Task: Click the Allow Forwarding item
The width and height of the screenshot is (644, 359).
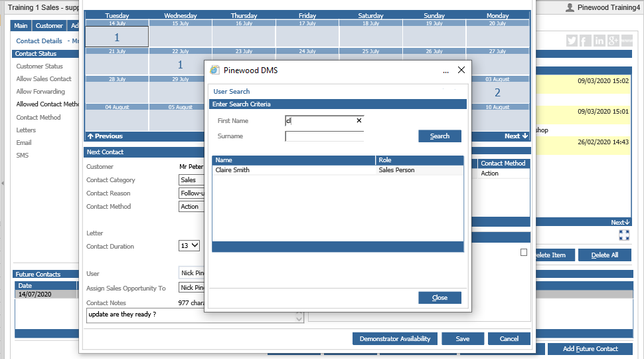Action: coord(40,92)
